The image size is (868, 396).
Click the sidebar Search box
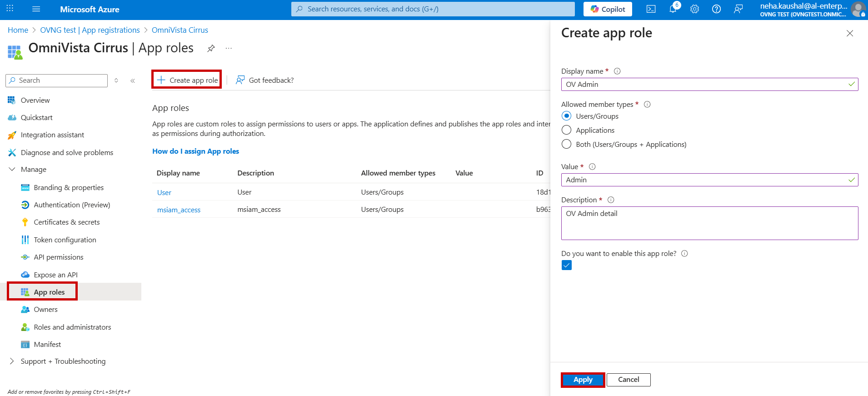tap(57, 80)
